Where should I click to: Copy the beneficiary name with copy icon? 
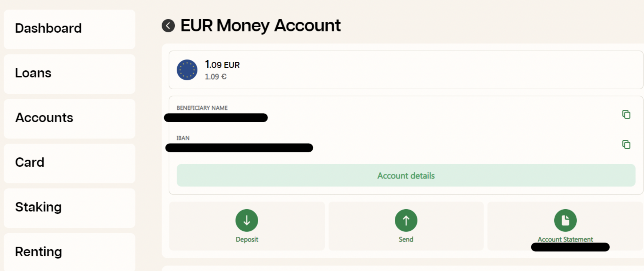tap(626, 114)
